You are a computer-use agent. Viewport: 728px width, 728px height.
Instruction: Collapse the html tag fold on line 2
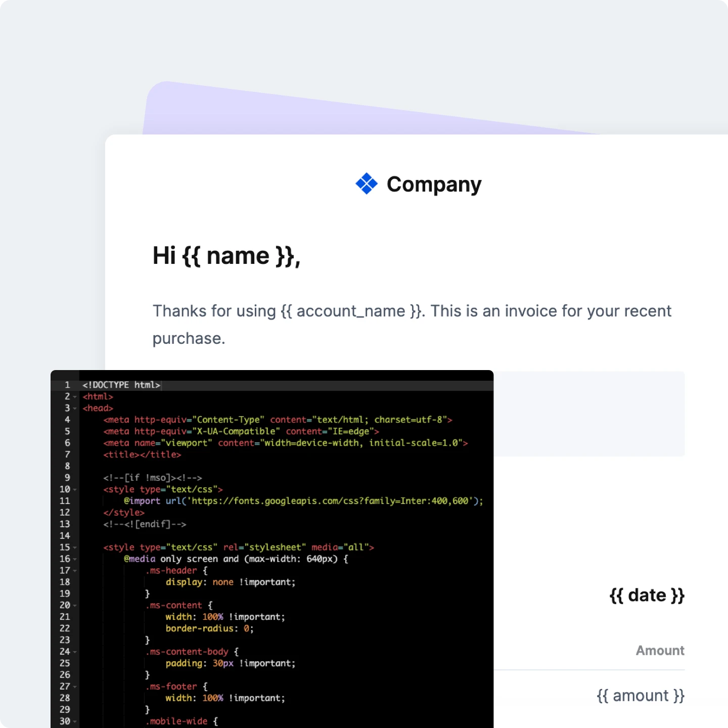pos(75,397)
